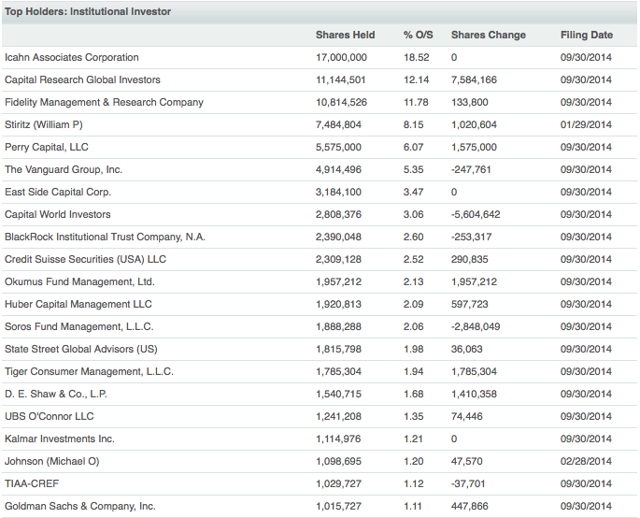Select TIAA-CREF holder name
This screenshot has height=518, width=640.
[x=32, y=484]
